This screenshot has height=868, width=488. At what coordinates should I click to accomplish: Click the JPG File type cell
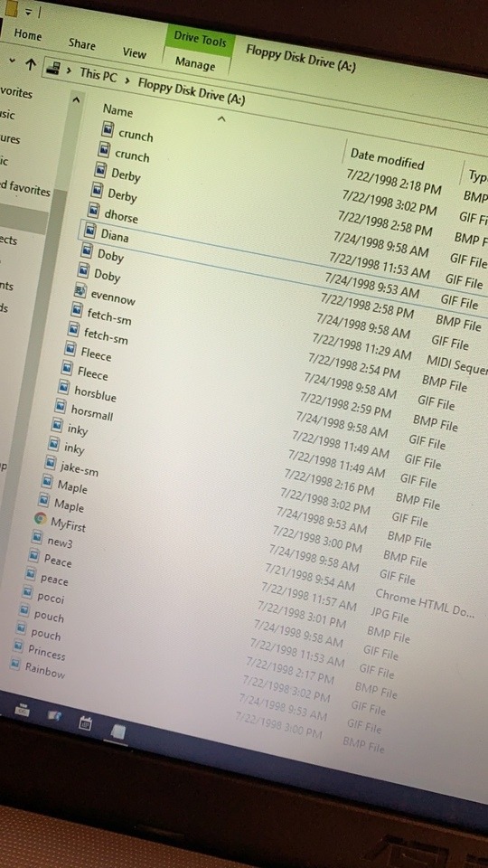(x=390, y=613)
